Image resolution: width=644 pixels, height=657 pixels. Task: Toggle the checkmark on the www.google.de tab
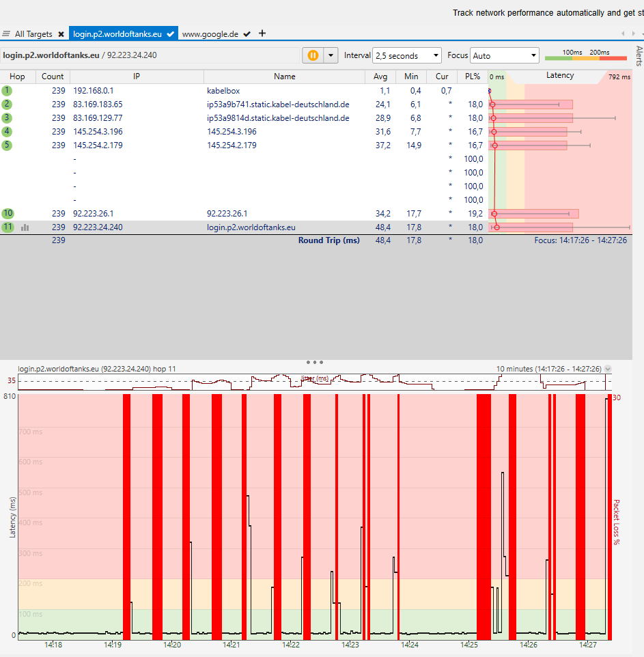point(246,33)
